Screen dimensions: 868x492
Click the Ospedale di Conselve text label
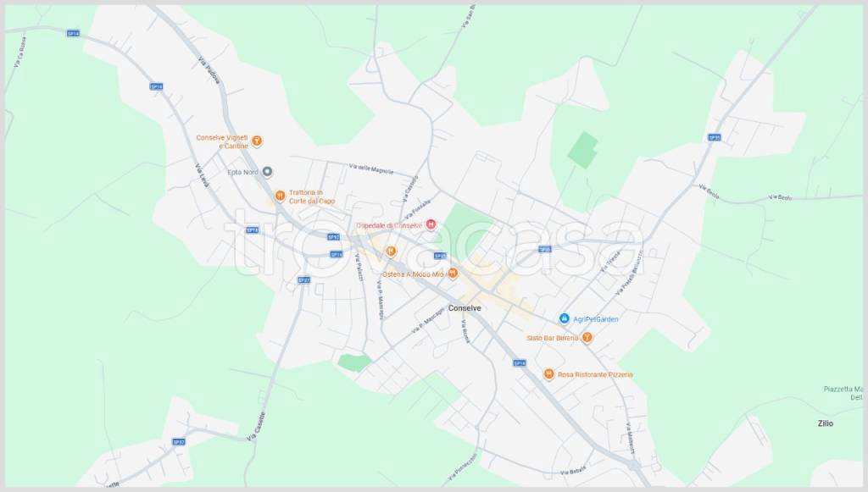pyautogui.click(x=388, y=225)
